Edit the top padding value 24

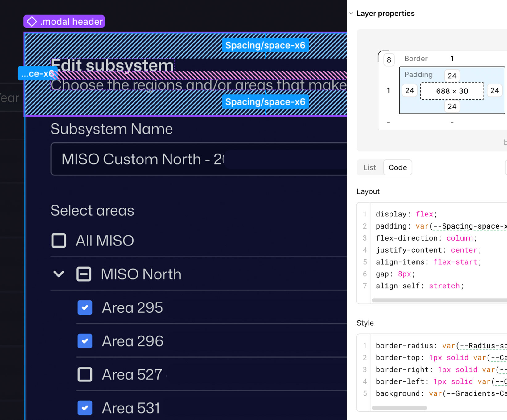(452, 76)
